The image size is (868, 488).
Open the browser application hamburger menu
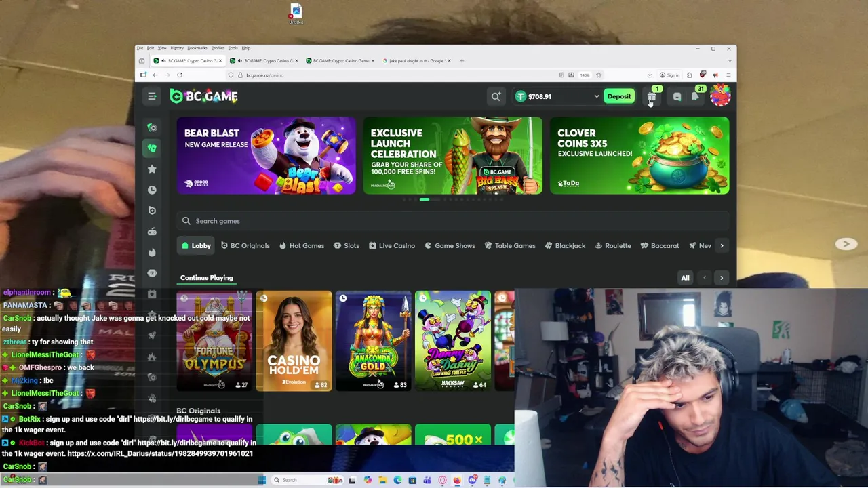click(x=728, y=75)
